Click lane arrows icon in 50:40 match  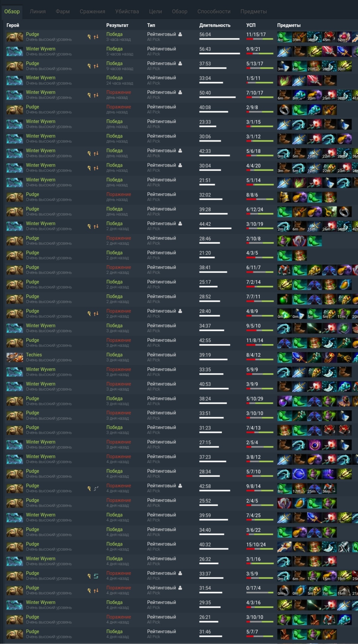point(96,95)
